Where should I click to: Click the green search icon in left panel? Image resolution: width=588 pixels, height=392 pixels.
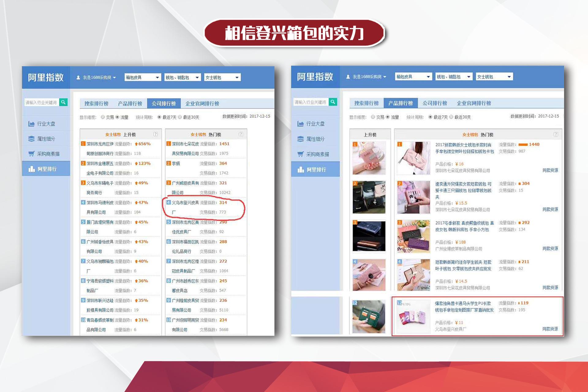point(63,102)
